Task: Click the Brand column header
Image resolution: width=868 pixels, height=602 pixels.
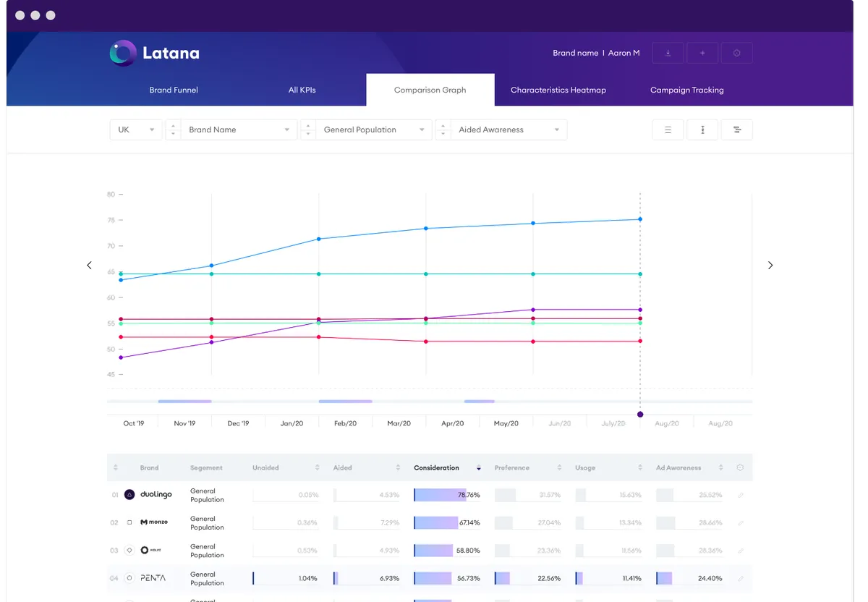Action: (150, 468)
